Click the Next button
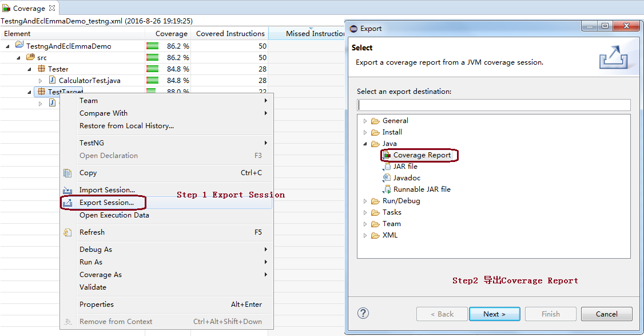This screenshot has height=336, width=644. (x=495, y=314)
